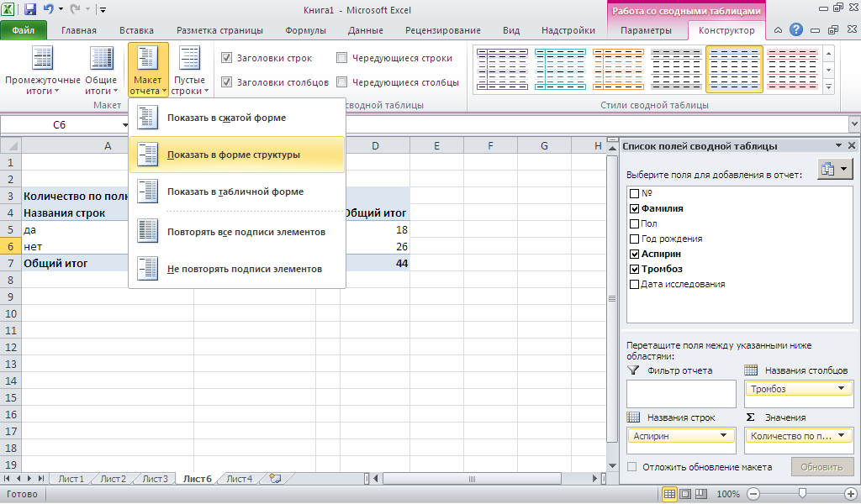Move the zoom slider handle

click(x=802, y=494)
